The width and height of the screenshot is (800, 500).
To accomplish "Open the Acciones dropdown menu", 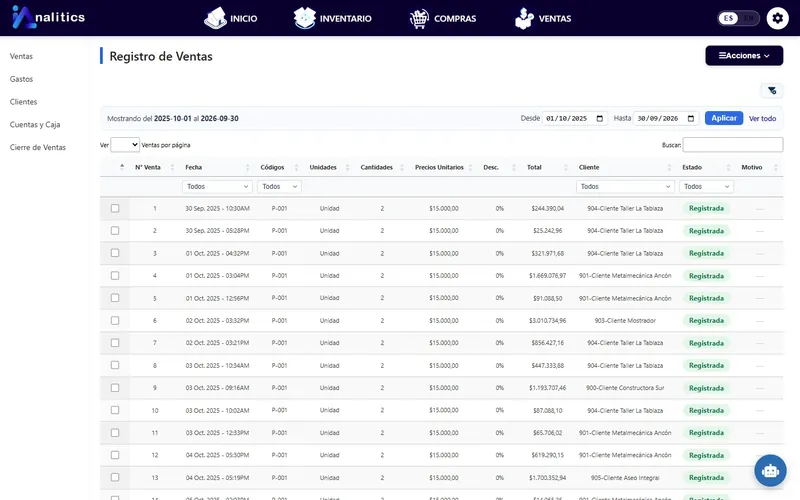I will (744, 56).
